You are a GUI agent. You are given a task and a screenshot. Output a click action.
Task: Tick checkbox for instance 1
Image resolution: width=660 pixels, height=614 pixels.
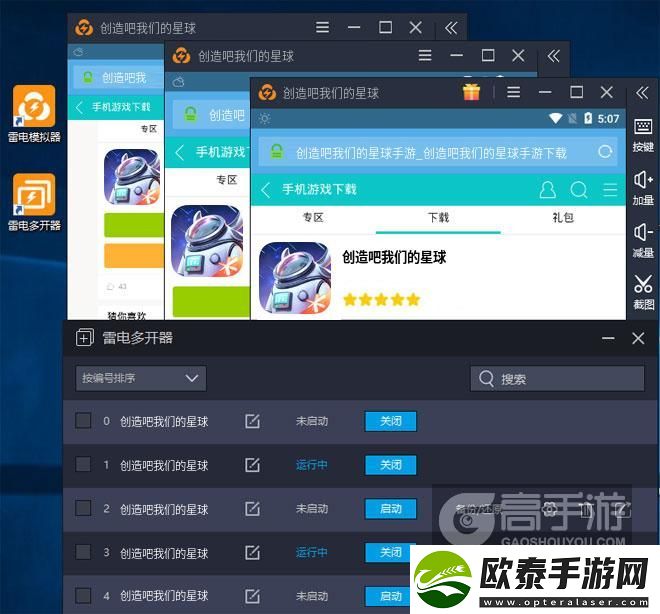[x=83, y=464]
